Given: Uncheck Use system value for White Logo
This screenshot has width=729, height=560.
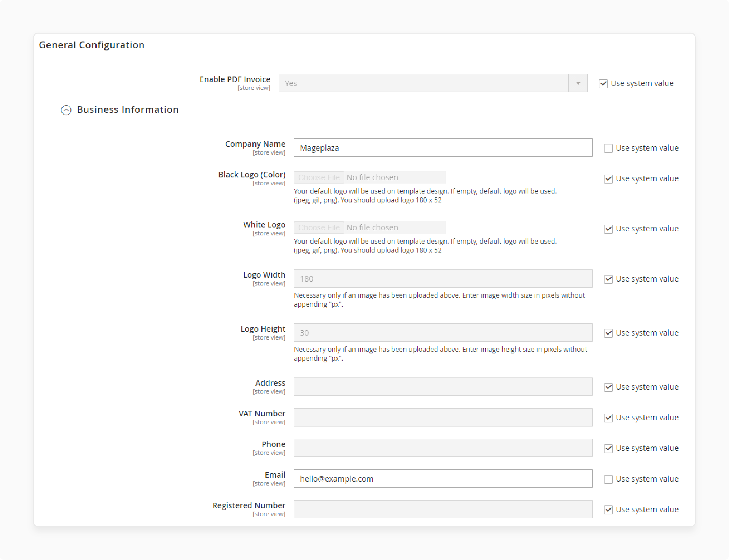Looking at the screenshot, I should coord(608,229).
